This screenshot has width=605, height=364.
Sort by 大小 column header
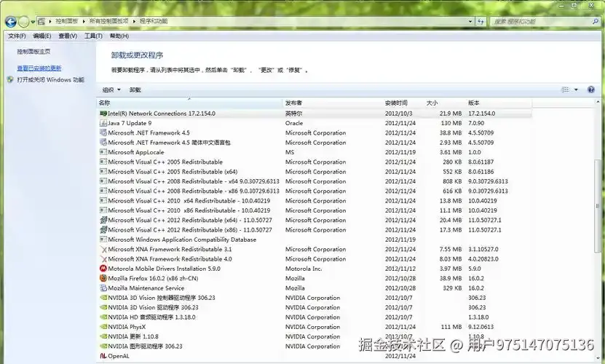[445, 103]
